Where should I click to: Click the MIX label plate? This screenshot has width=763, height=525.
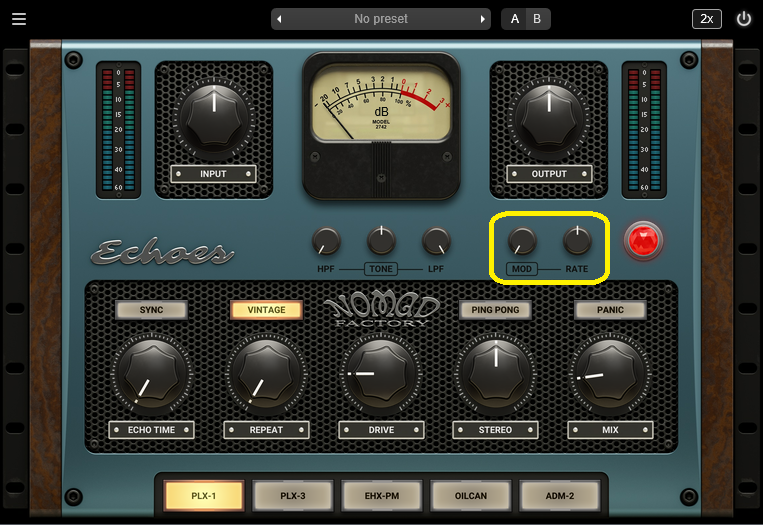[610, 430]
